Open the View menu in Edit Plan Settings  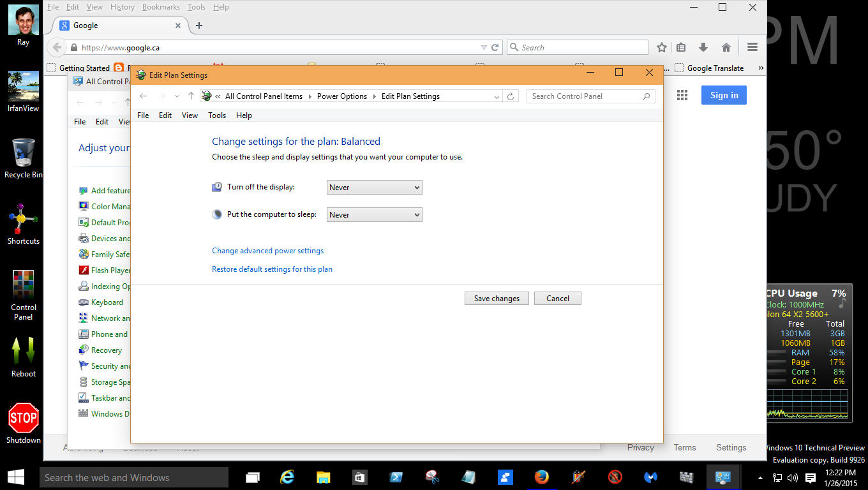(190, 115)
